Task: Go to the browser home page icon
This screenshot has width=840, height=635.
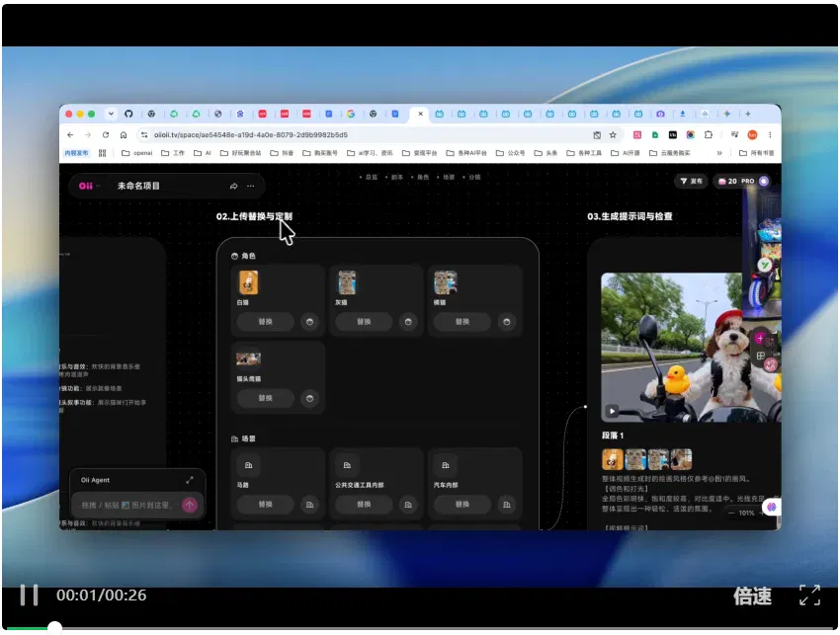Action: click(124, 135)
